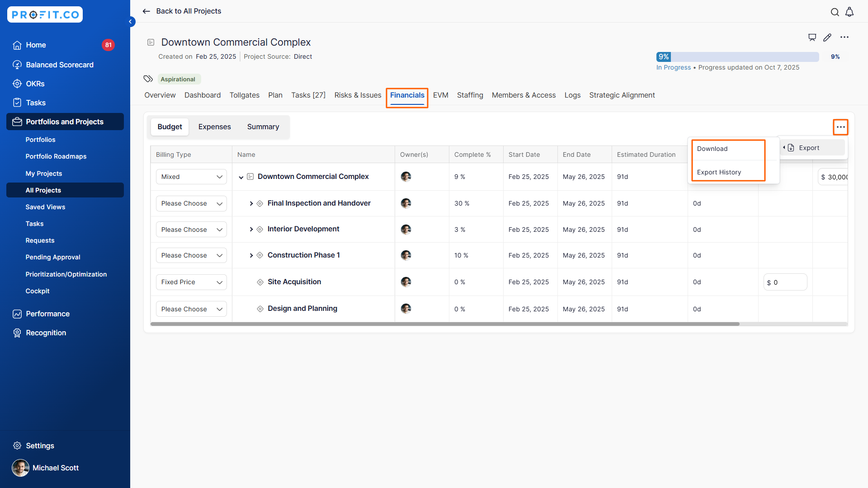Open the EVM project tab
The width and height of the screenshot is (868, 488).
coord(440,95)
